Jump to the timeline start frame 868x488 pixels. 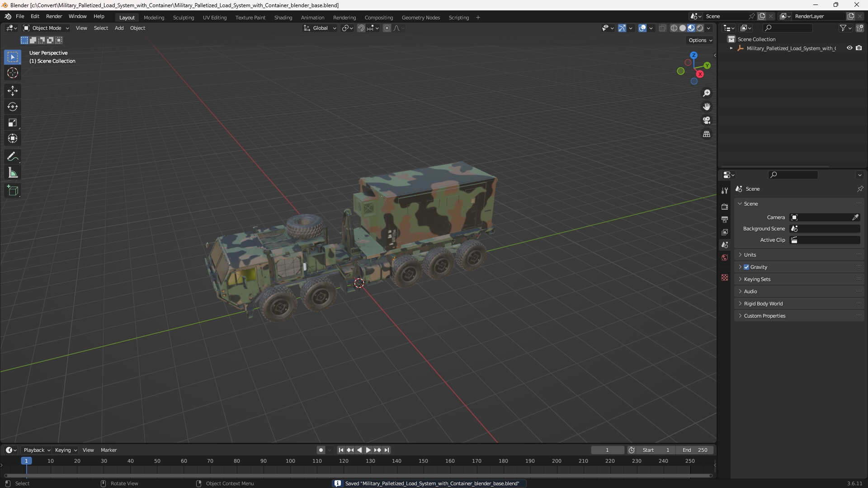tap(341, 450)
